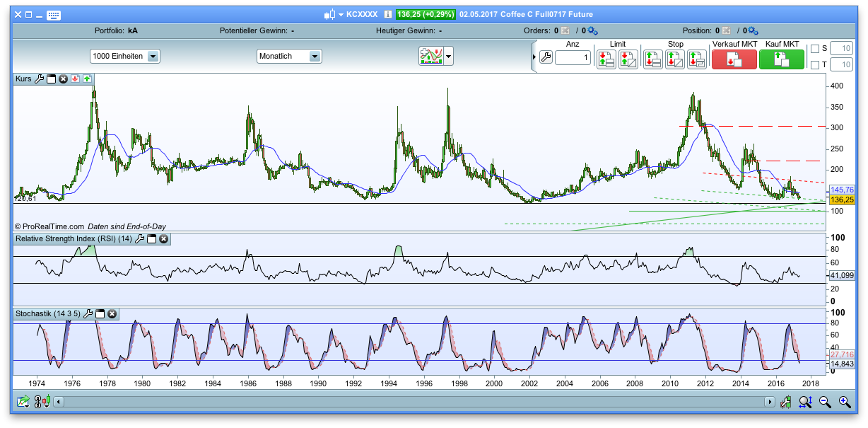Click inside the Anz quantity field

click(x=573, y=59)
